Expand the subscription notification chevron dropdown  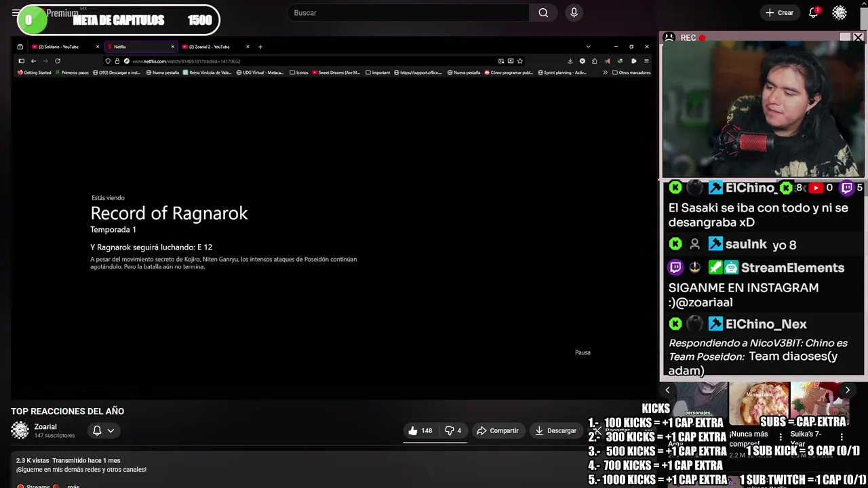pyautogui.click(x=111, y=430)
